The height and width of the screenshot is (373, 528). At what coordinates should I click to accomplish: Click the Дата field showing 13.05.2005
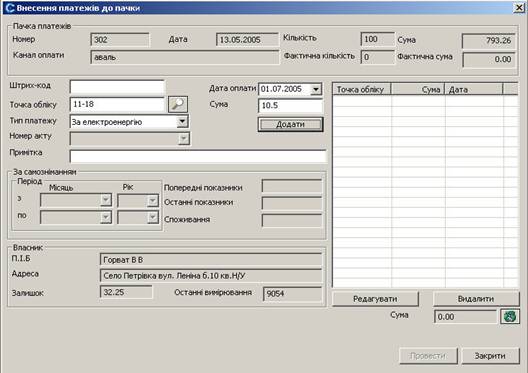(x=248, y=40)
